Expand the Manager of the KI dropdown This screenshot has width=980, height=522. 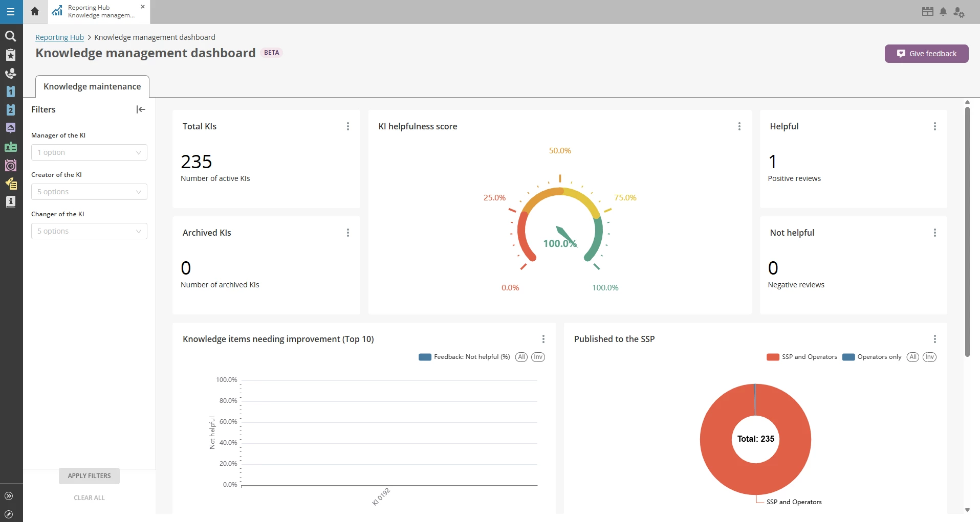89,152
